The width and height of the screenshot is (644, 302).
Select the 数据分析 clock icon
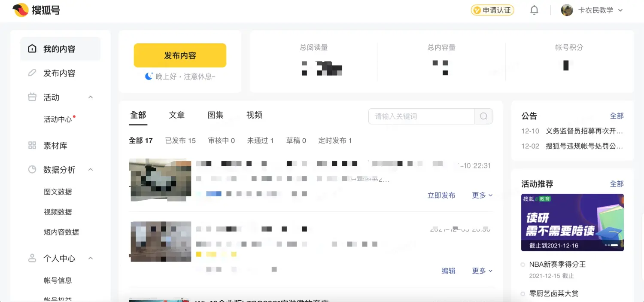32,169
